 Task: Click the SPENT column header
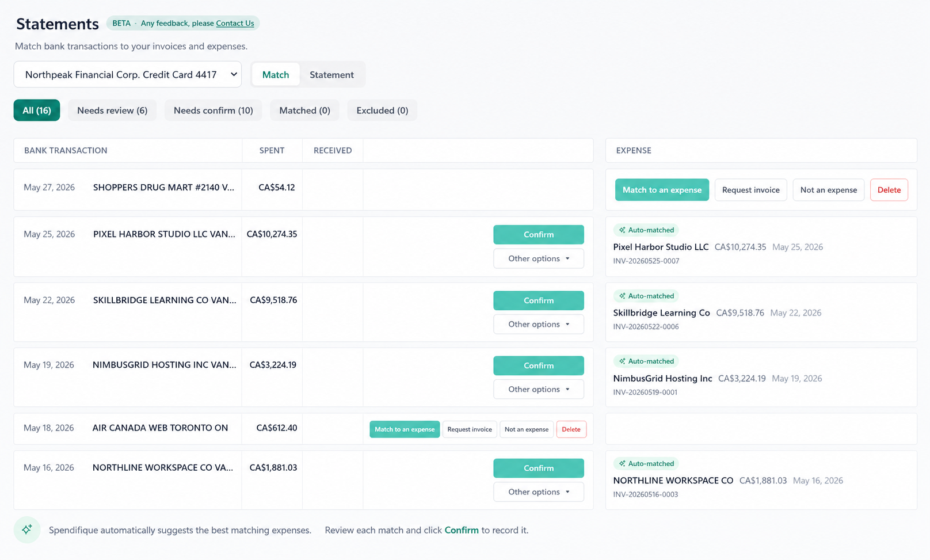click(x=272, y=150)
